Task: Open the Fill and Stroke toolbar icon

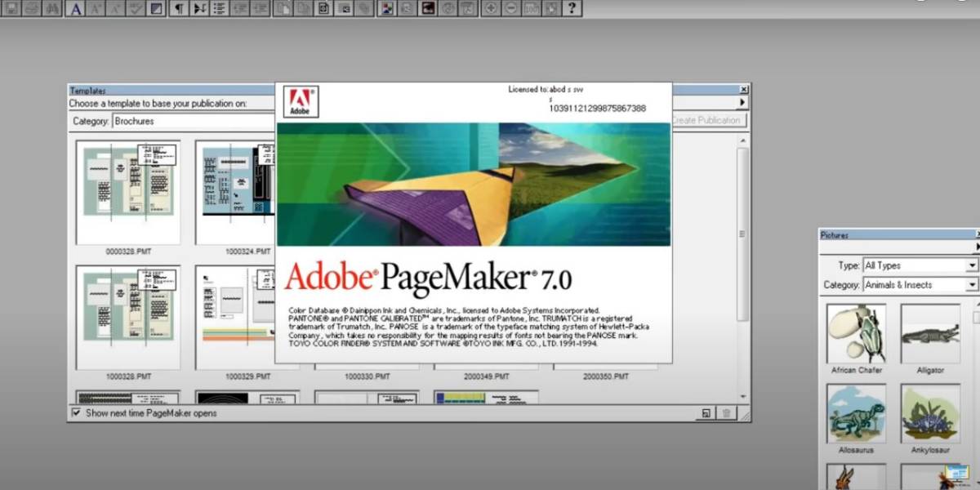Action: coord(155,9)
